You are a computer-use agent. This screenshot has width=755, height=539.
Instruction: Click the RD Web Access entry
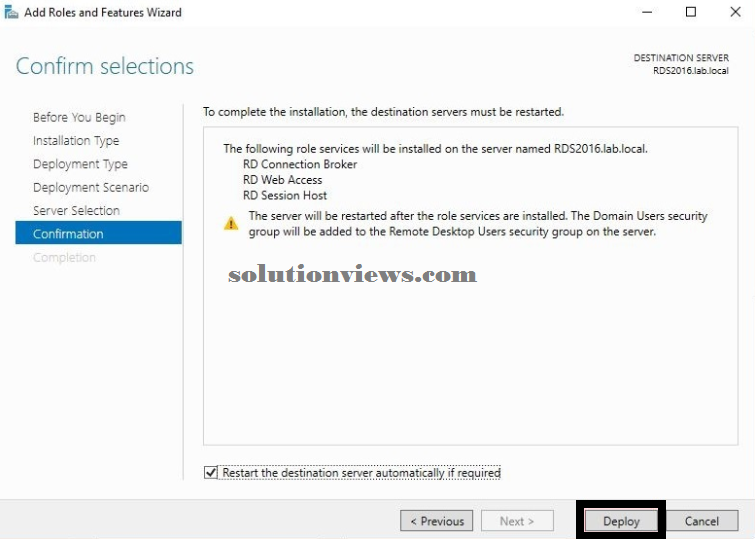click(282, 180)
